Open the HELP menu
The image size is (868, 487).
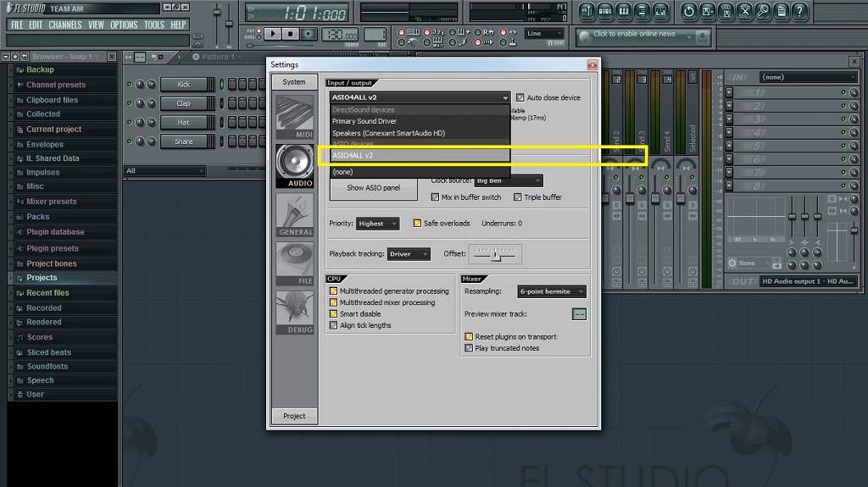[x=178, y=25]
